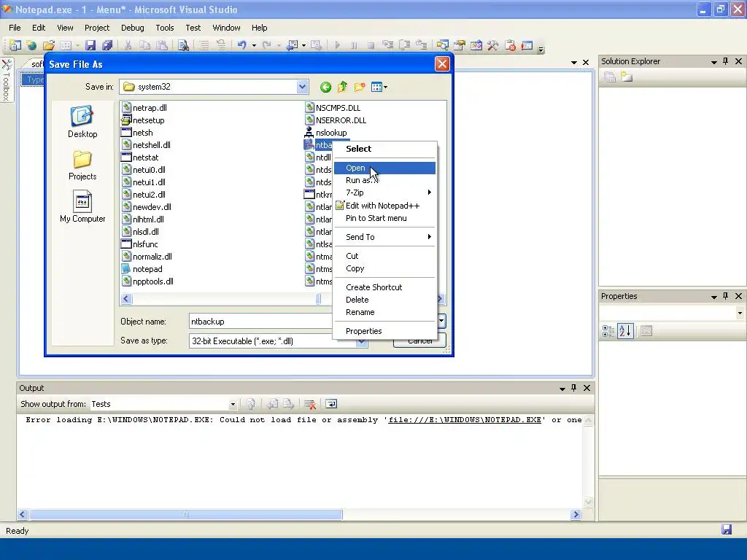
Task: Click the Toolbox hammer-and-wrench toolbar icon
Action: point(492,45)
